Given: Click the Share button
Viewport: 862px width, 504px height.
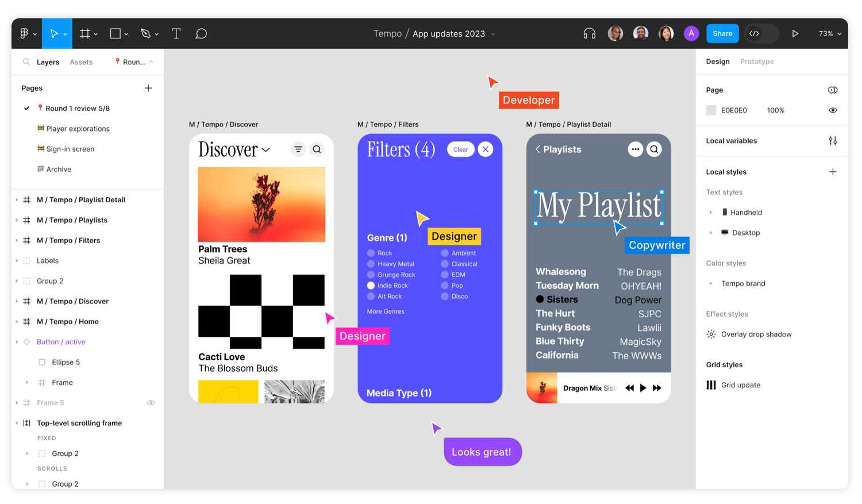Looking at the screenshot, I should (722, 33).
